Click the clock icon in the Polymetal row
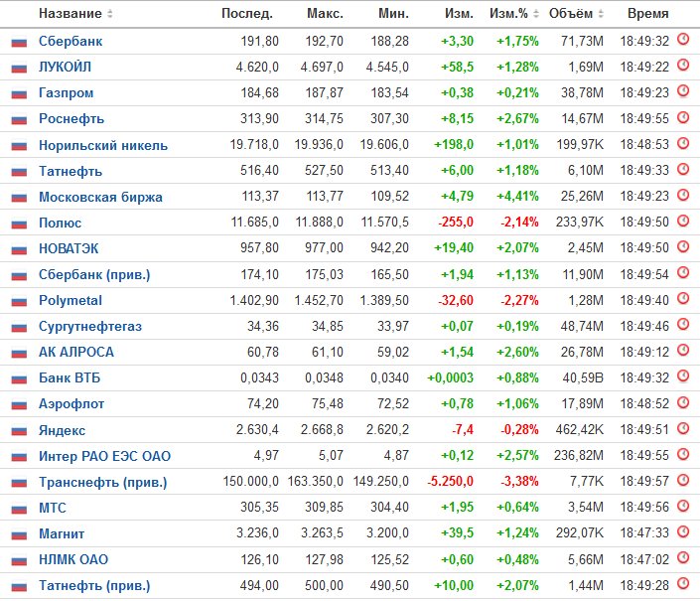Screen dimensions: 700x601 click(x=683, y=298)
